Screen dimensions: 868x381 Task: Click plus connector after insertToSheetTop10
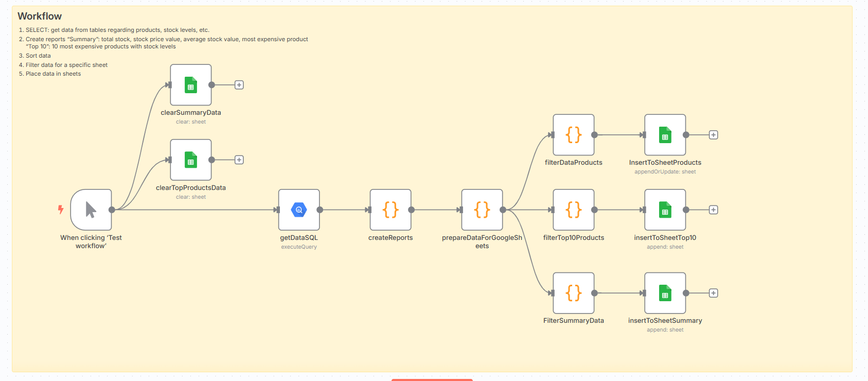click(x=714, y=210)
